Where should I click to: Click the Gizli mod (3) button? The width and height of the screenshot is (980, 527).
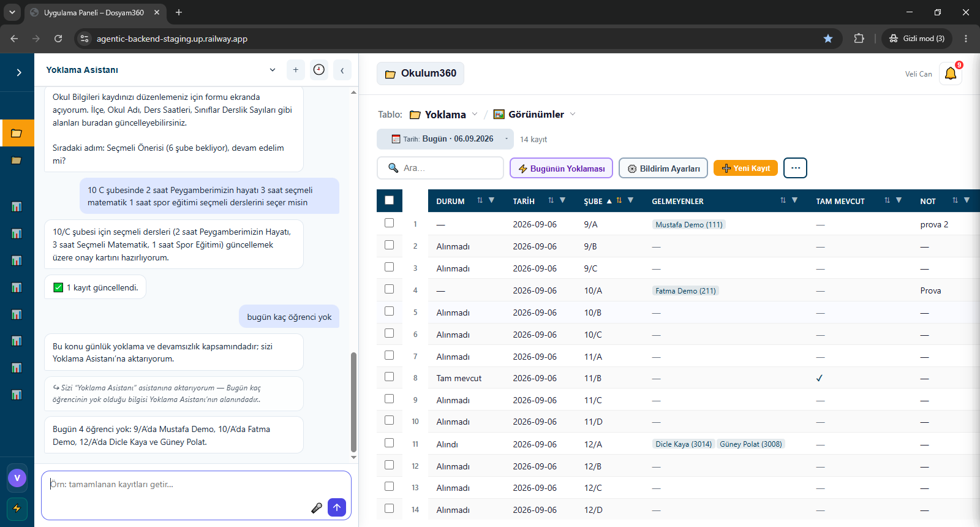[x=917, y=39]
